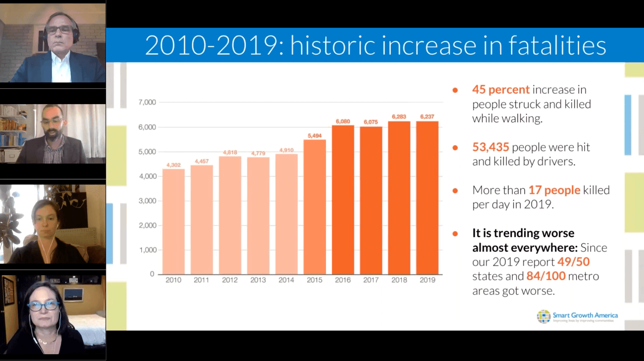Click the 2015 bar labeled 5,494
This screenshot has height=361, width=644.
click(315, 207)
